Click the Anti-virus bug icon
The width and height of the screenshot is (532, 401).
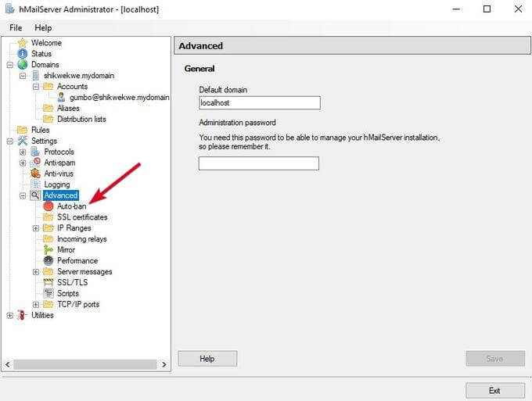pyautogui.click(x=35, y=174)
